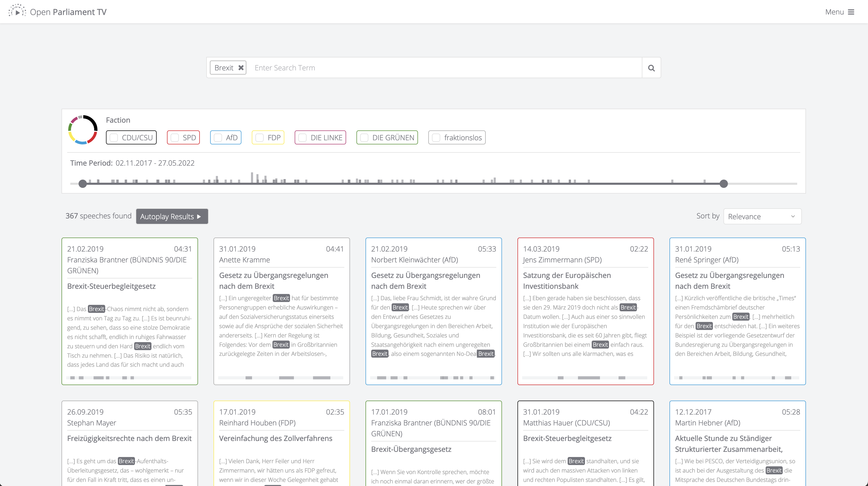Open the Sort by Relevance dropdown
The width and height of the screenshot is (868, 486).
point(762,217)
